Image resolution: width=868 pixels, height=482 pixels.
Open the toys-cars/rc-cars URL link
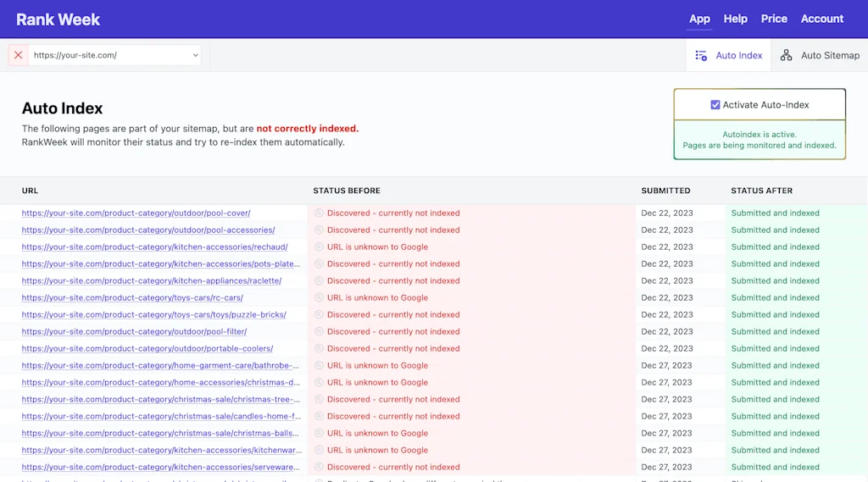[132, 297]
